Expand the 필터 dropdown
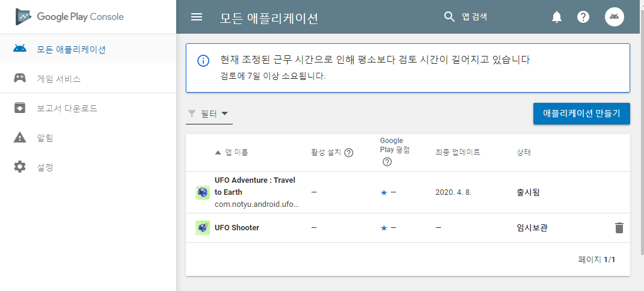Screen dimensions: 644x291 click(209, 114)
